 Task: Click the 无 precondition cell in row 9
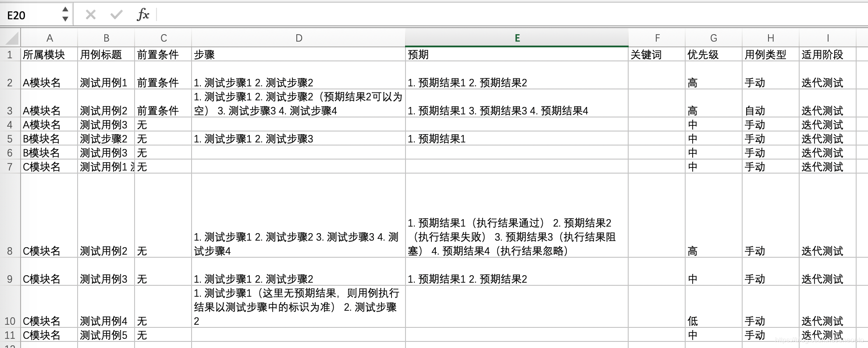click(163, 272)
